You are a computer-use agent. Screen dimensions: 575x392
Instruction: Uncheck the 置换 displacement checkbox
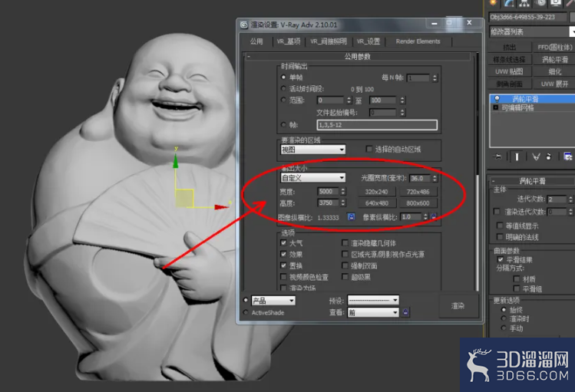[x=283, y=265]
